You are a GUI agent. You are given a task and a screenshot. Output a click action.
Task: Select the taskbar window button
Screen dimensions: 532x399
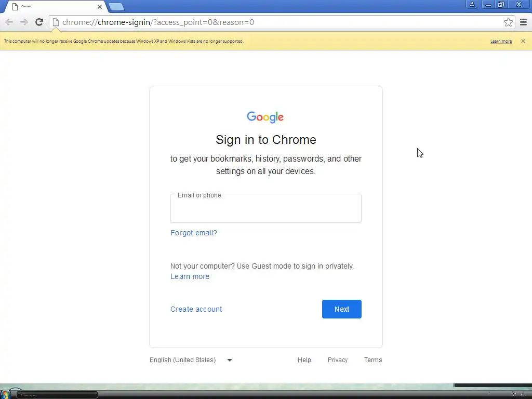(57, 395)
